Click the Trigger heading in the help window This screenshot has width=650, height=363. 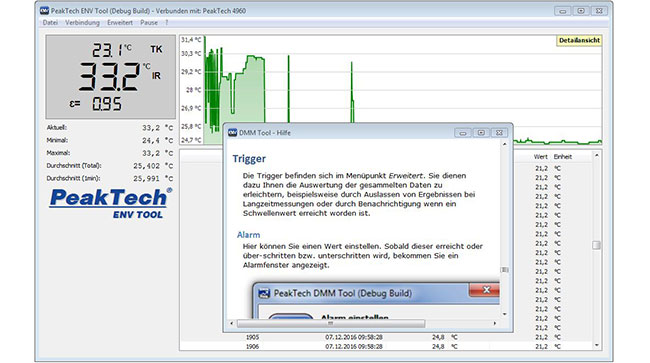(x=249, y=159)
